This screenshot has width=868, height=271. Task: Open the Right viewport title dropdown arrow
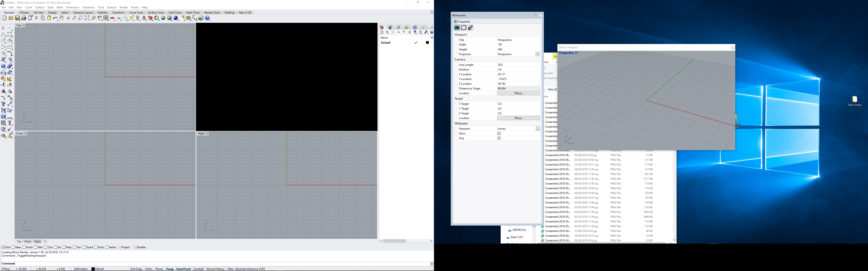pyautogui.click(x=208, y=134)
